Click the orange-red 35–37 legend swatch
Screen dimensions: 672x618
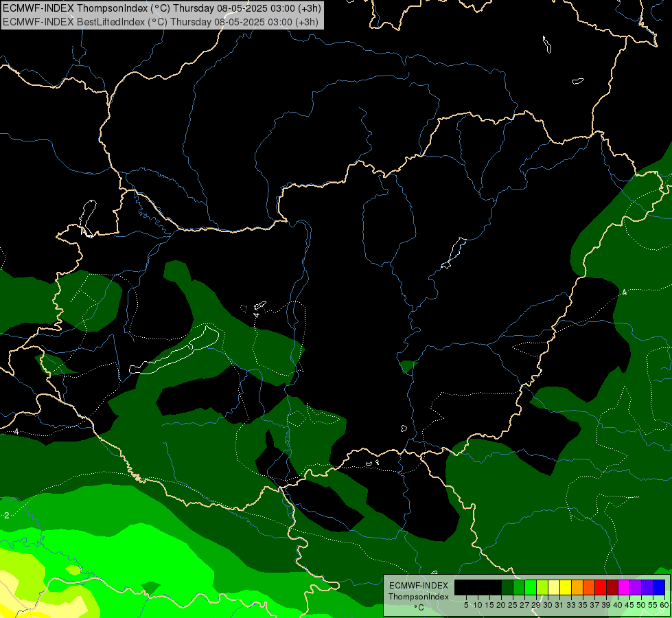click(x=589, y=587)
